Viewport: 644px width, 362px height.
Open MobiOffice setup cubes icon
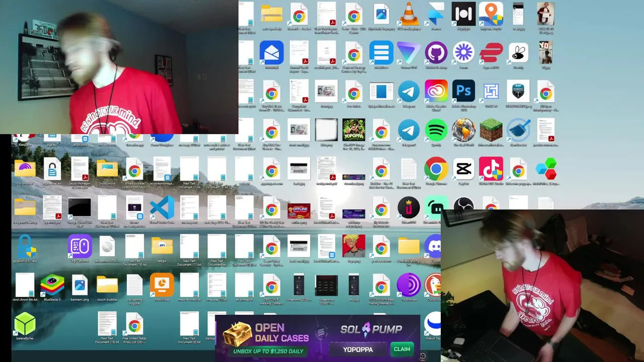(546, 170)
